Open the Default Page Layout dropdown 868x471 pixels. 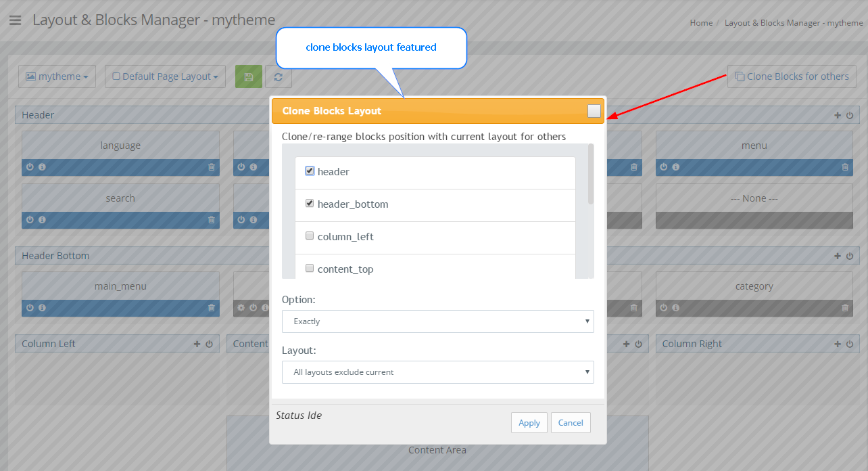click(165, 76)
